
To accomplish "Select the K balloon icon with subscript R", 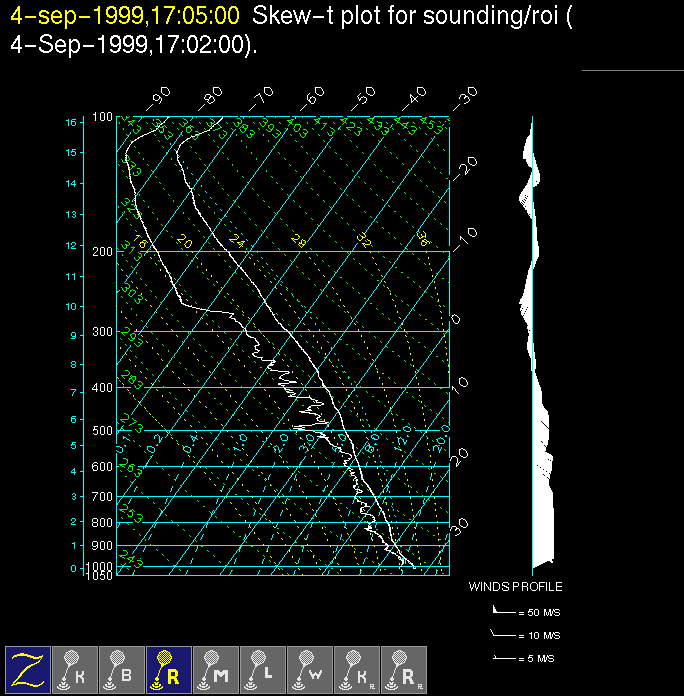I will (357, 668).
